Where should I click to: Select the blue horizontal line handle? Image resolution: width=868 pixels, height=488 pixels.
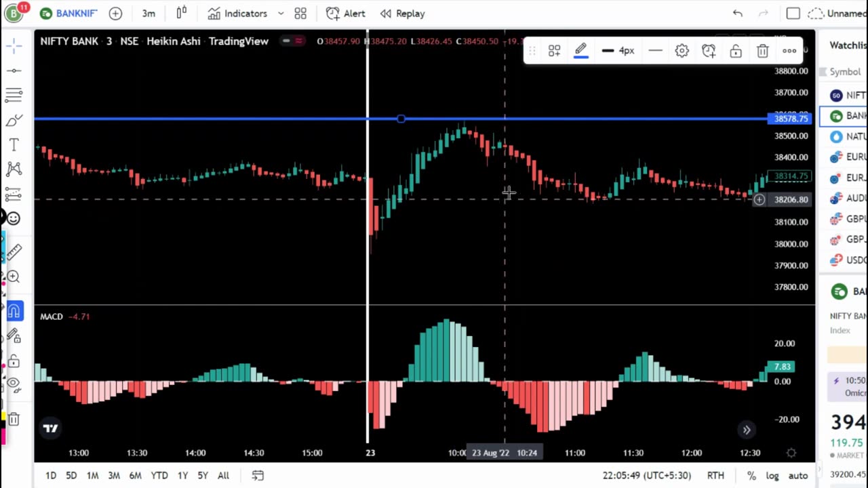(x=401, y=119)
